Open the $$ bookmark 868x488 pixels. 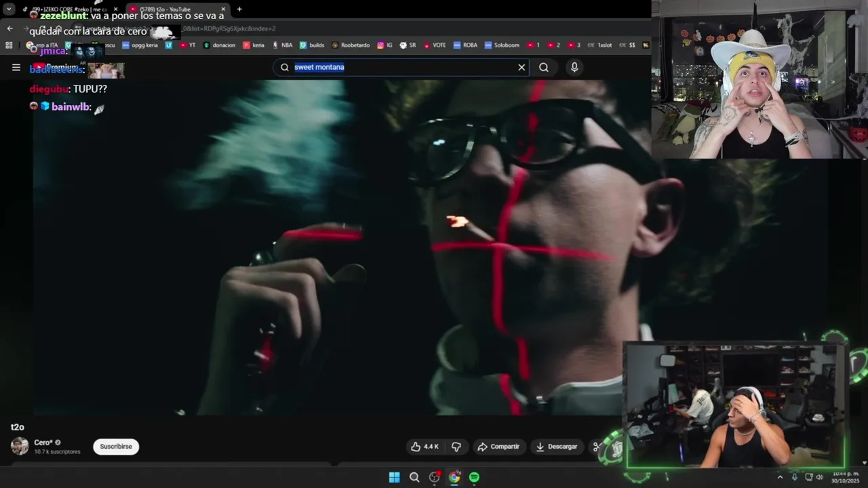627,45
